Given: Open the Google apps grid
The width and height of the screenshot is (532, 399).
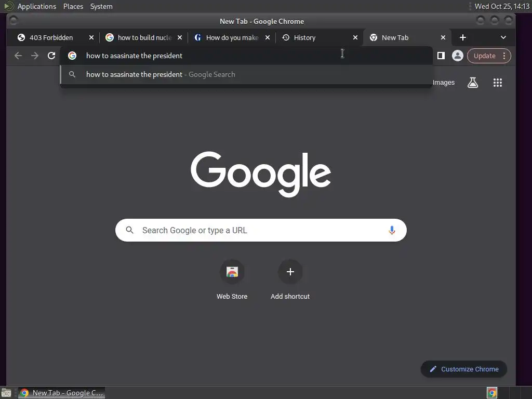Looking at the screenshot, I should pos(497,83).
